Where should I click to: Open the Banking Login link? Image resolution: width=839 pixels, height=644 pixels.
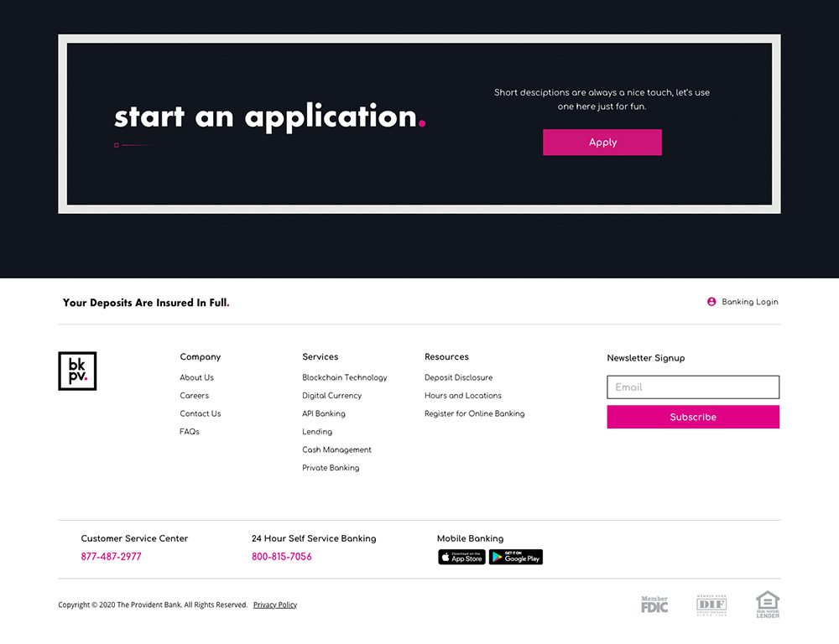749,302
